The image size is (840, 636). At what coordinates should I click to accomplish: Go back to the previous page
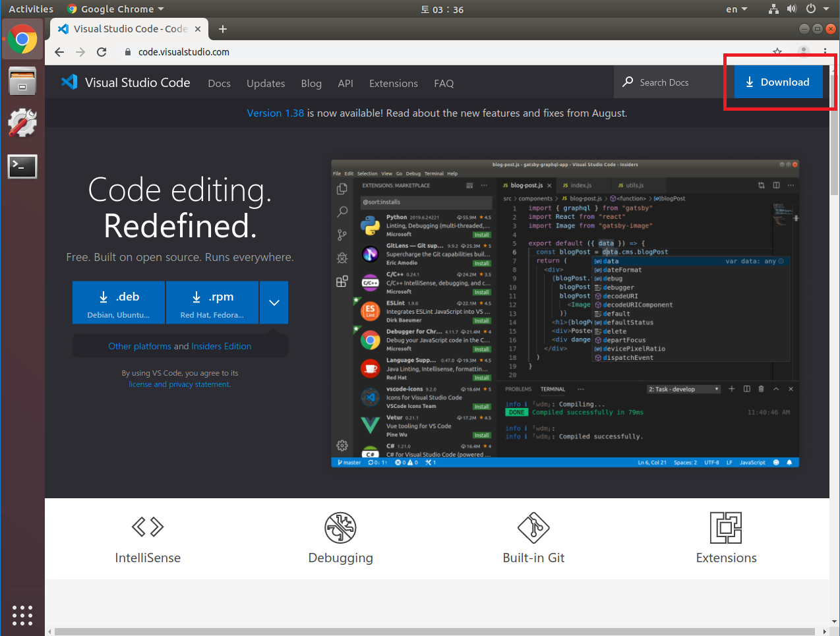[59, 52]
